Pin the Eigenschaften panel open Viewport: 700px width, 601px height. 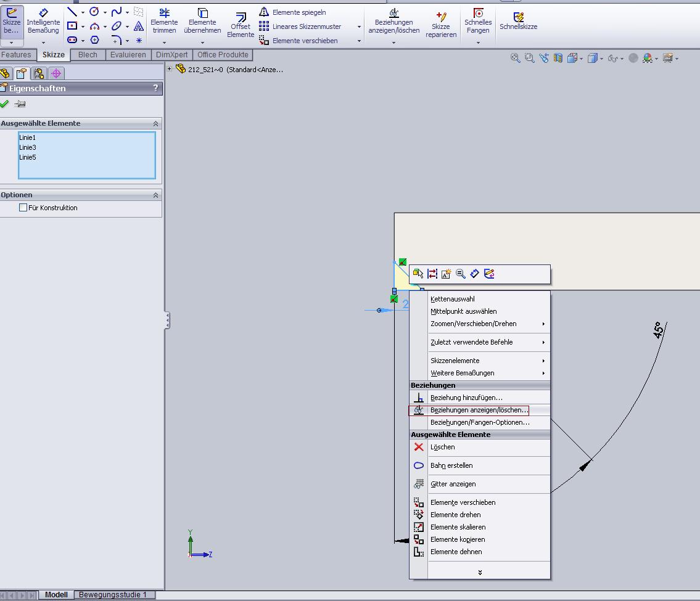tap(20, 104)
